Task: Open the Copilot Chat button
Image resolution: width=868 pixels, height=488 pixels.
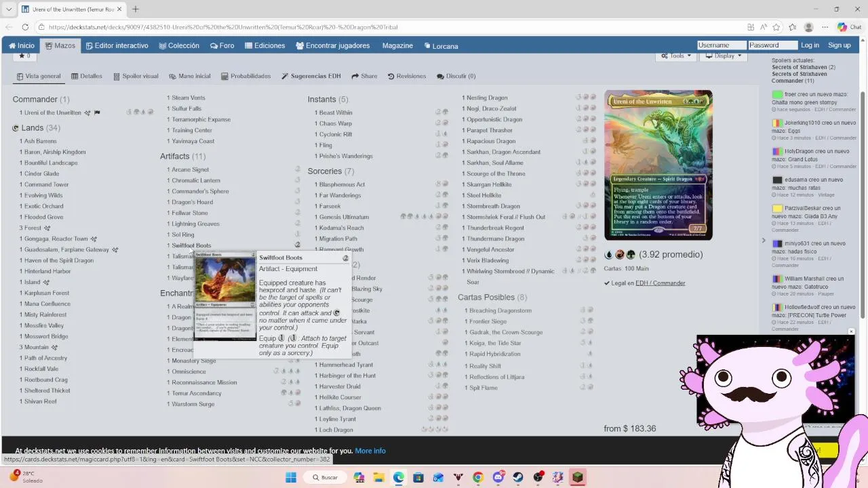Action: point(848,27)
